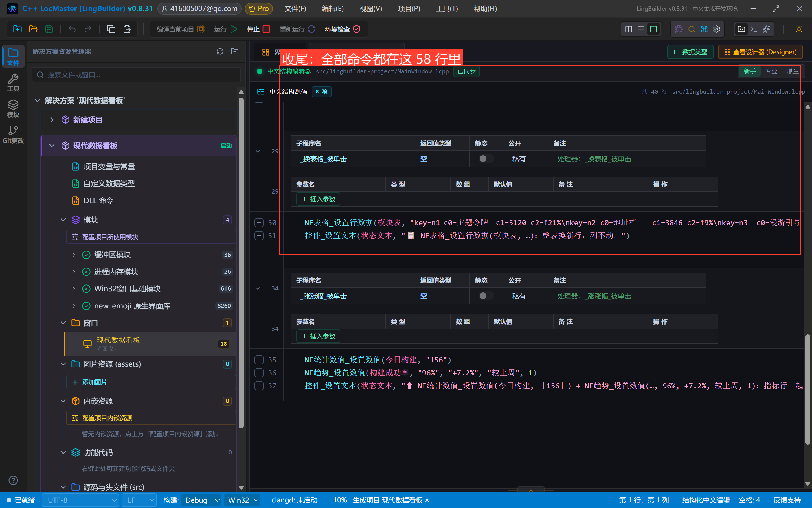The width and height of the screenshot is (812, 508).
Task: Click the new project folder icon
Action: point(17,29)
